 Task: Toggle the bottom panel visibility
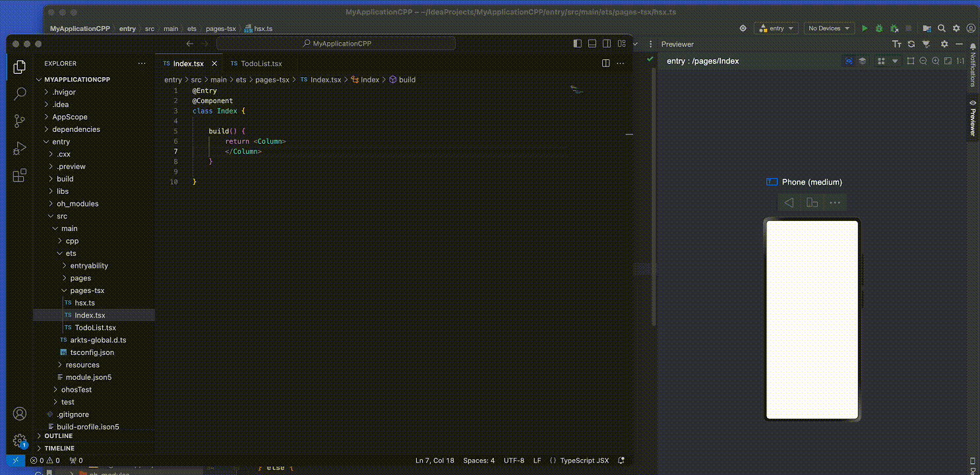coord(592,44)
